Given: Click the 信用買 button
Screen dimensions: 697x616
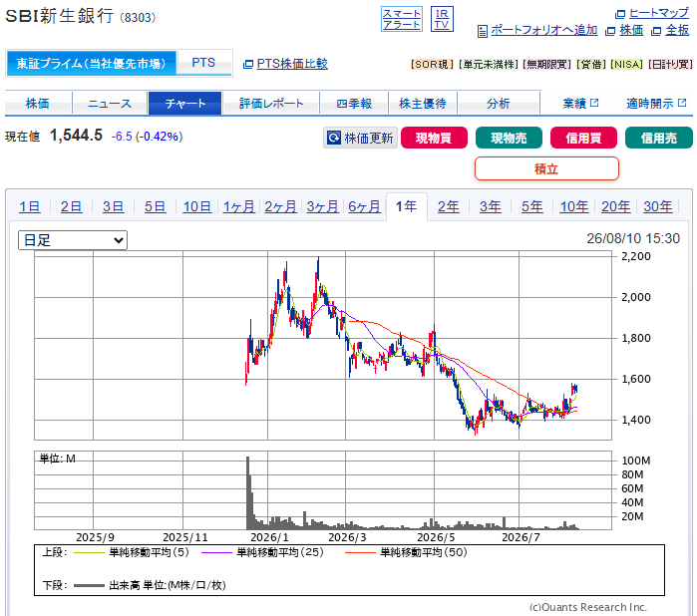Looking at the screenshot, I should pyautogui.click(x=583, y=138).
